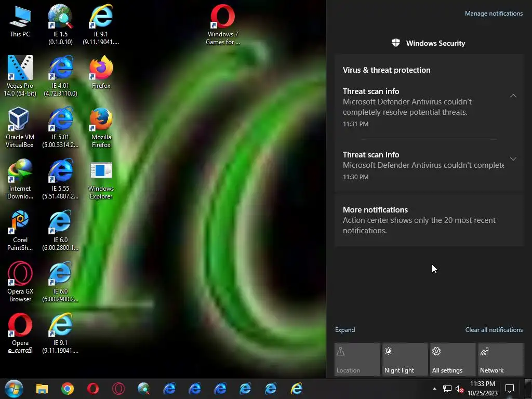Launch Windows 7 Games desktop shortcut

(222, 24)
